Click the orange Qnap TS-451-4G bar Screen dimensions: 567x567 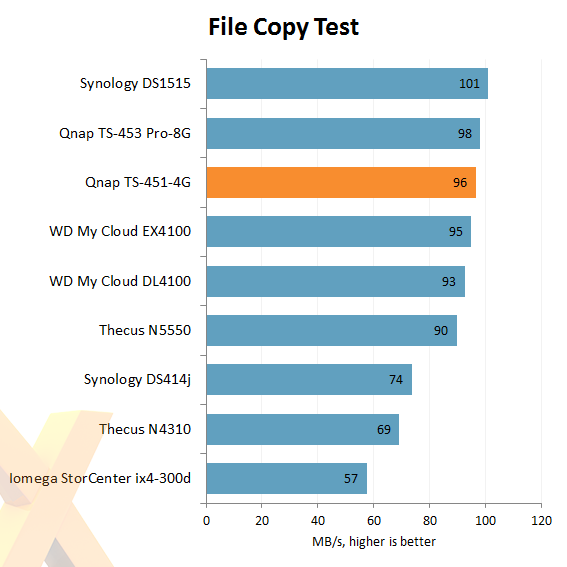click(341, 183)
